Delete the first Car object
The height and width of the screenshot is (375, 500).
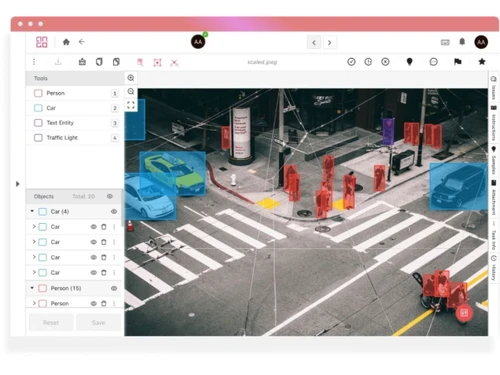click(104, 227)
